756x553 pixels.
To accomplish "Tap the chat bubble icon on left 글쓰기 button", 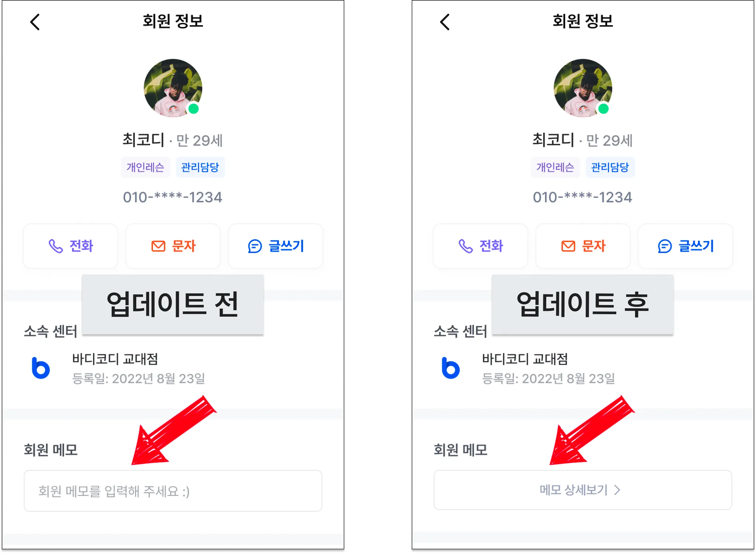I will (x=255, y=246).
